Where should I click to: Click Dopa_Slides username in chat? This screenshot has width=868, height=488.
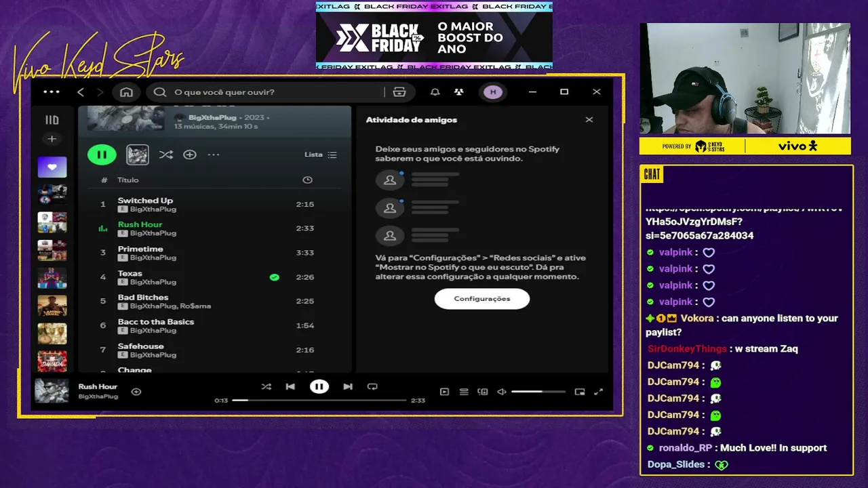[x=676, y=465]
